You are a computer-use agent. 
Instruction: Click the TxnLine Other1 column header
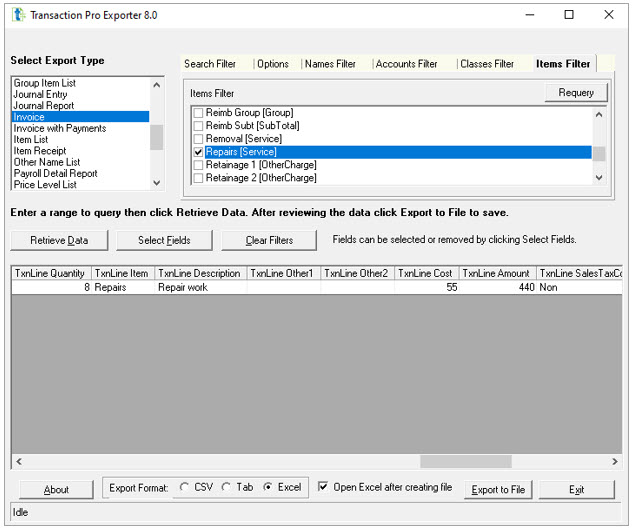point(283,274)
